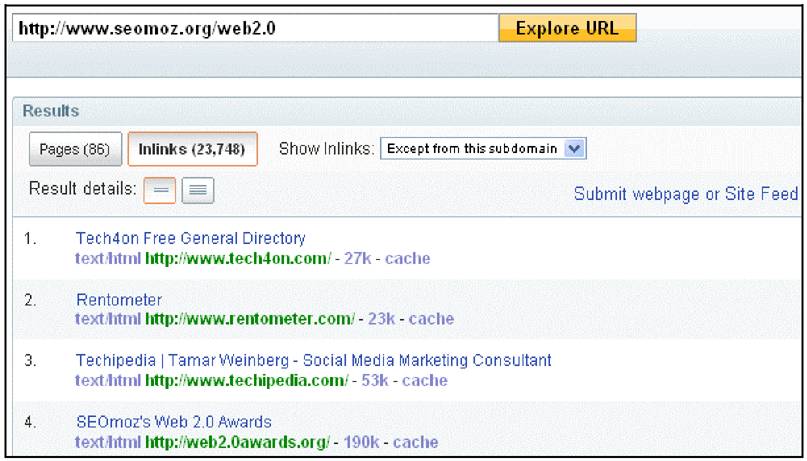Choose the detailed result details view icon
This screenshot has width=807, height=461.
198,190
